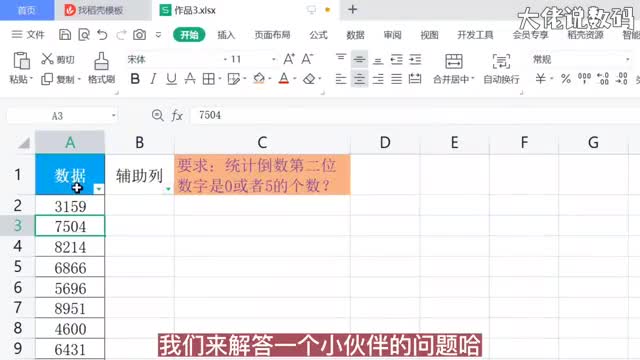Switch to the 数据 ribbon tab
The width and height of the screenshot is (640, 360).
[x=355, y=35]
